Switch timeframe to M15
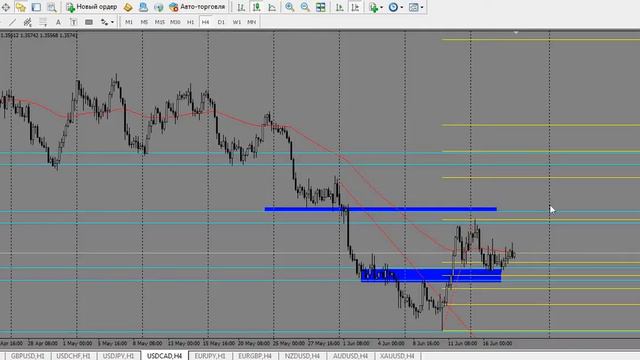This screenshot has width=640, height=360. (160, 22)
